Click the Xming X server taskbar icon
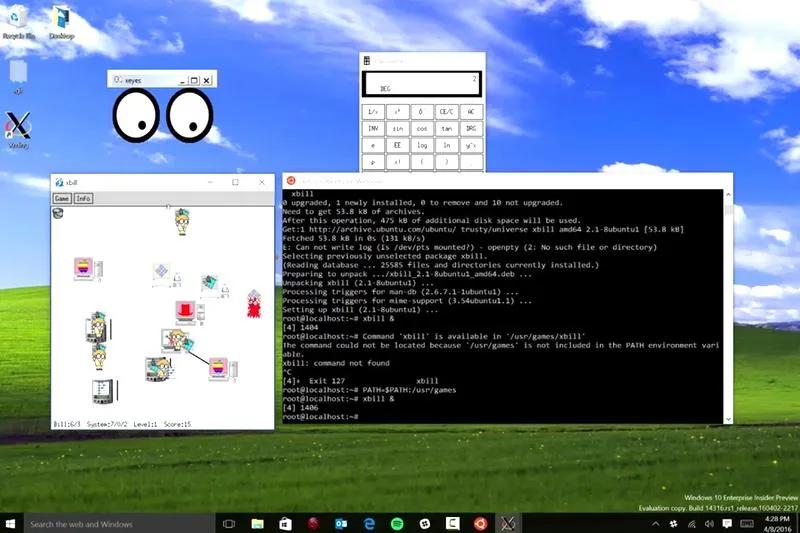The image size is (800, 533). 508,524
